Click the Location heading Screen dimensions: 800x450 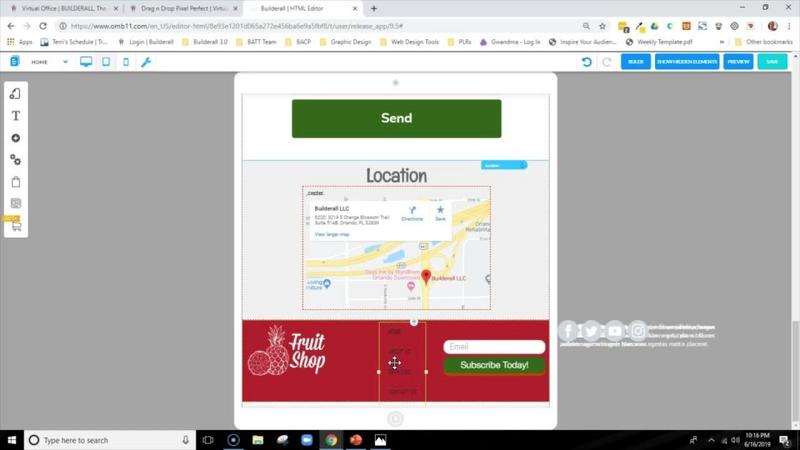[396, 176]
